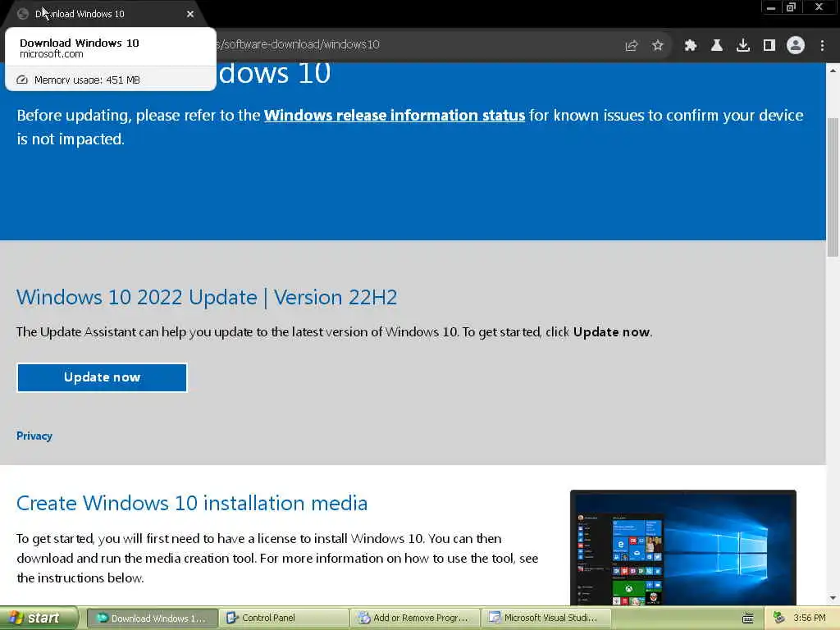The image size is (840, 630).
Task: Open the Windows Start button
Action: (38, 619)
